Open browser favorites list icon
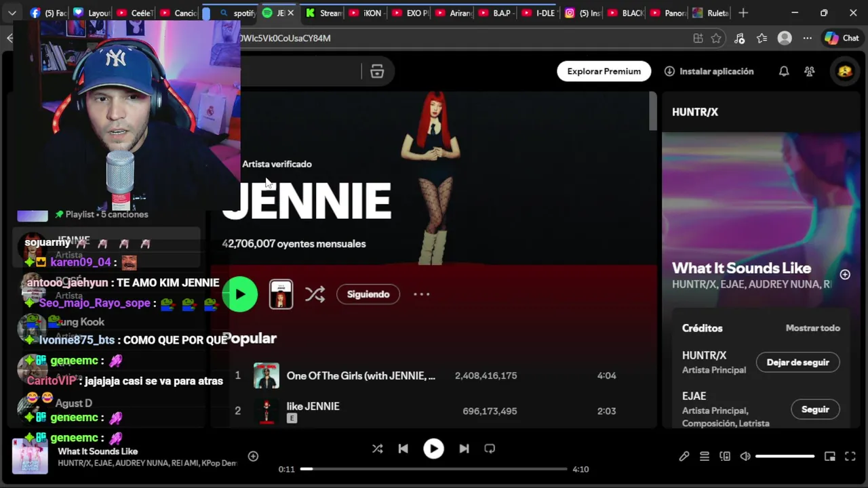 point(762,39)
